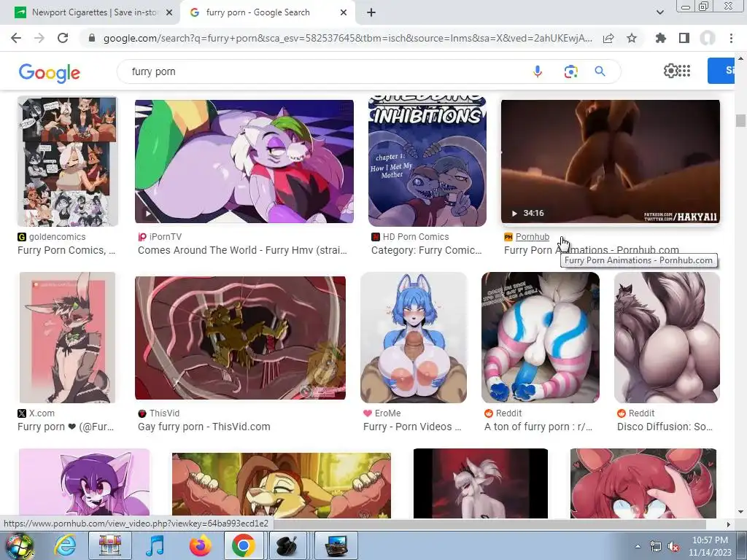
Task: Open a new browser tab
Action: click(x=371, y=12)
